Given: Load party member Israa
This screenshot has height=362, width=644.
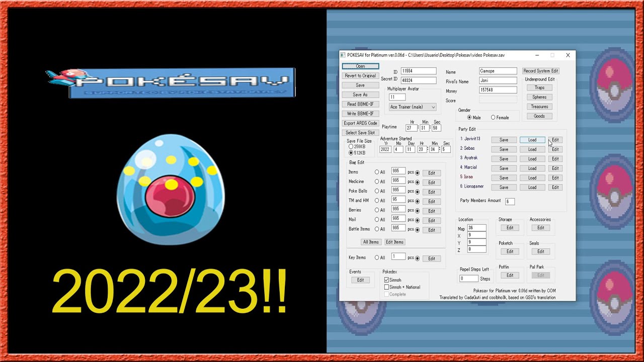Looking at the screenshot, I should 532,178.
